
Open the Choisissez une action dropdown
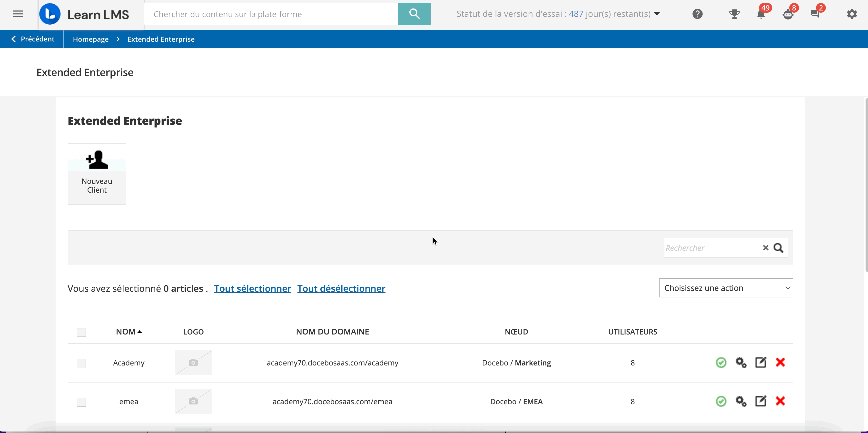726,288
